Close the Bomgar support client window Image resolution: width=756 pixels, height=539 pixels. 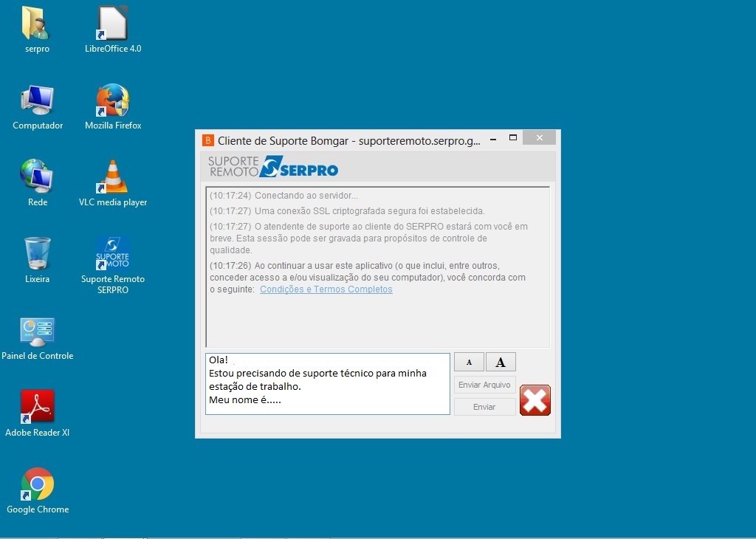click(540, 138)
